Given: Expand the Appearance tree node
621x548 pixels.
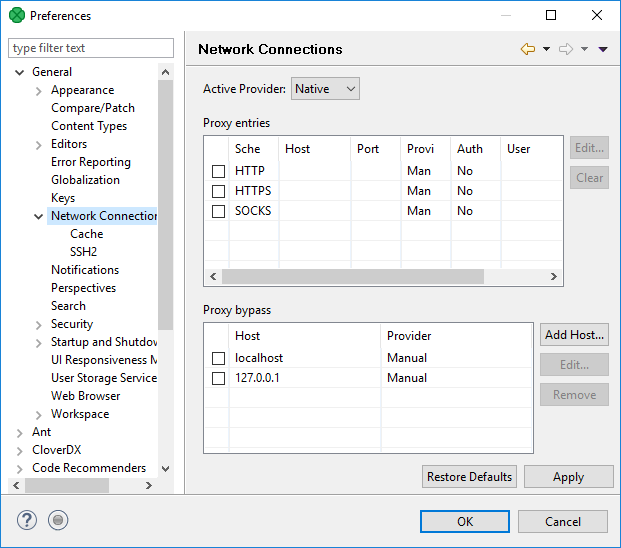Looking at the screenshot, I should click(x=39, y=90).
